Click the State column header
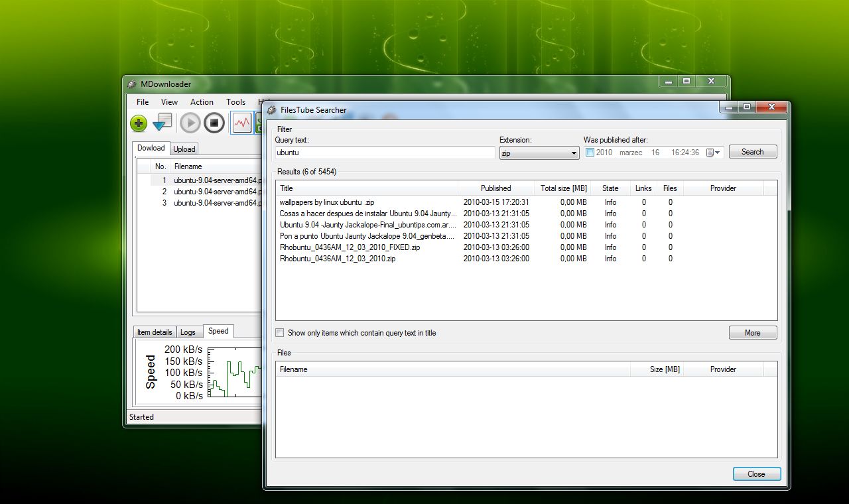 pyautogui.click(x=611, y=188)
